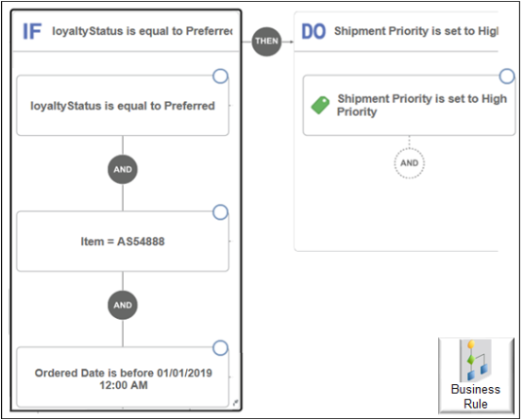Select the Item = AS54888 condition
This screenshot has height=420, width=523.
pyautogui.click(x=123, y=242)
